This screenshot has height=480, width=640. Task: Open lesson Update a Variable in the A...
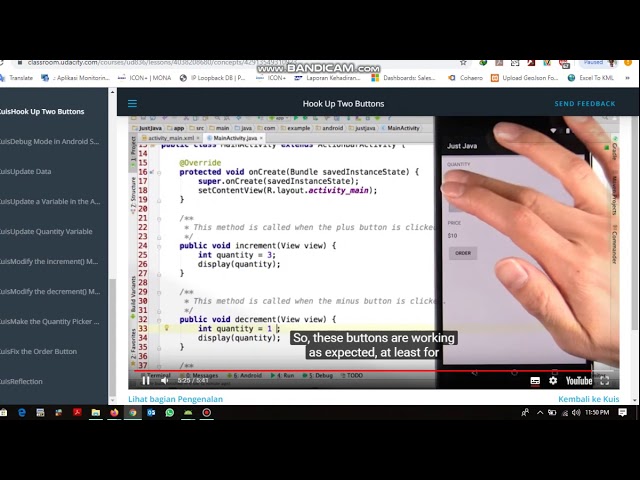pyautogui.click(x=50, y=202)
